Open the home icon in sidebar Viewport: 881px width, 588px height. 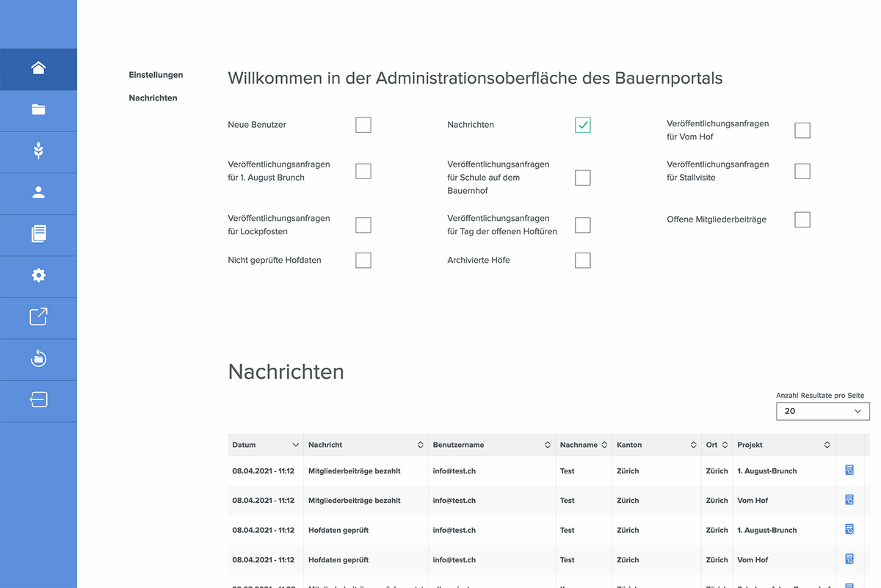pos(38,69)
